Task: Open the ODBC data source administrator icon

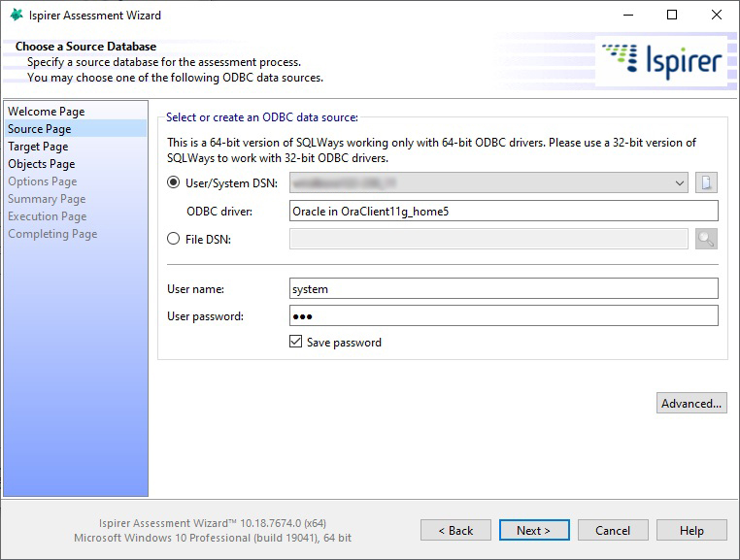Action: (x=706, y=182)
